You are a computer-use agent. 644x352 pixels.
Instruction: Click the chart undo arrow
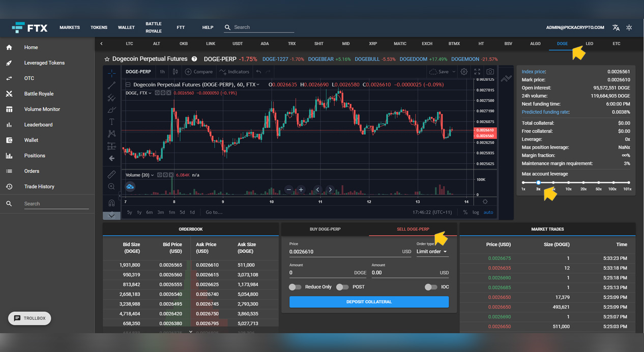click(x=258, y=72)
